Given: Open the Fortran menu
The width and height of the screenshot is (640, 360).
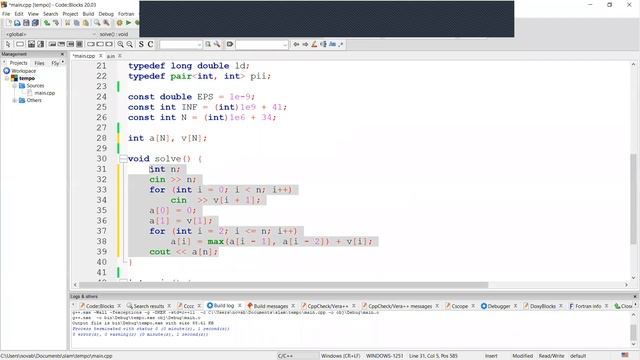Looking at the screenshot, I should 126,14.
